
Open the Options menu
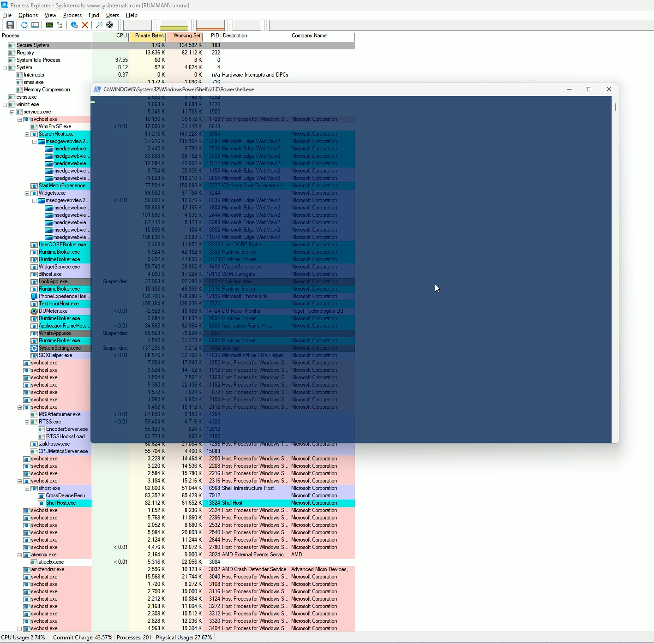[28, 15]
